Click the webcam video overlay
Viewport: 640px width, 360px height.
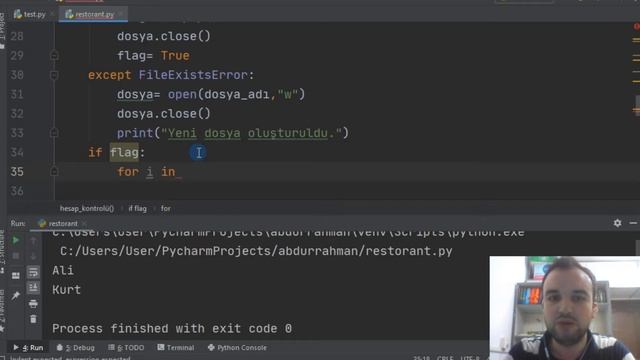(564, 308)
